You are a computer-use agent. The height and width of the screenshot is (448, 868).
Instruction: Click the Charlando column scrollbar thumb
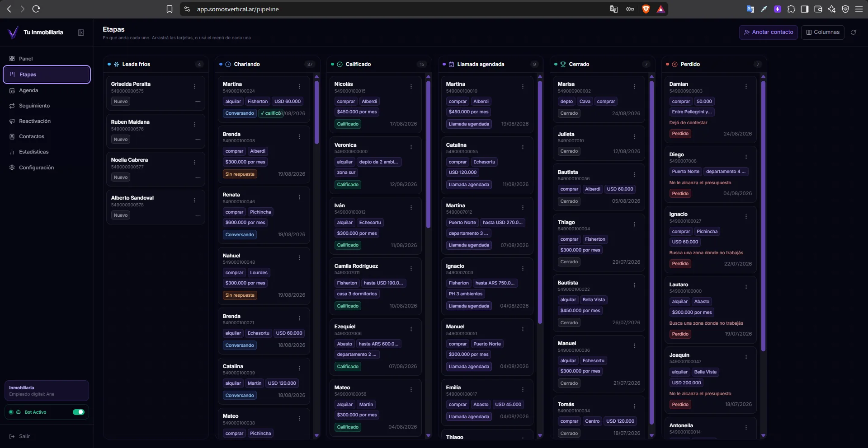[x=316, y=112]
